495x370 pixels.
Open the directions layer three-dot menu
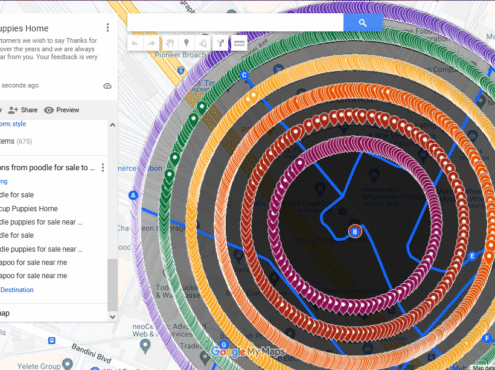click(103, 167)
